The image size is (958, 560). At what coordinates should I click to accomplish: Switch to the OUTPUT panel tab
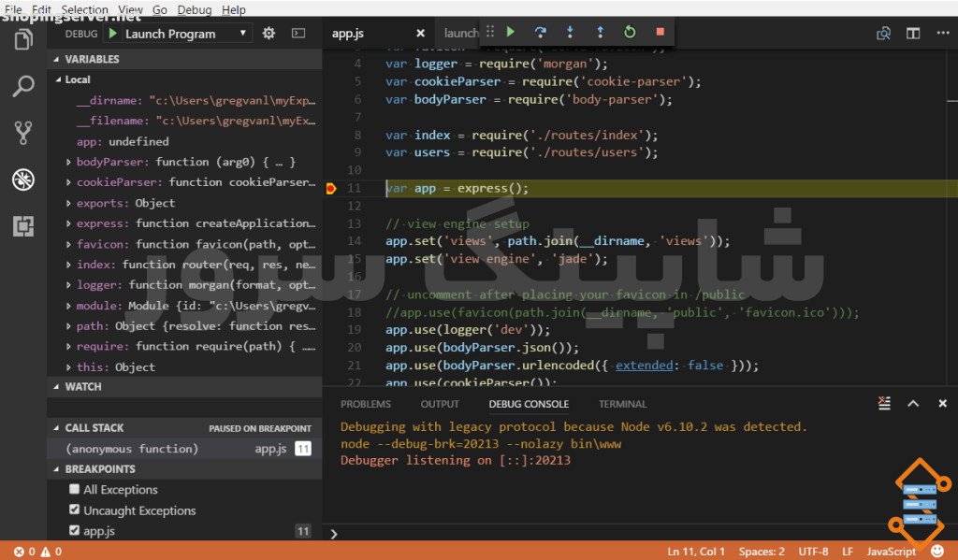pyautogui.click(x=440, y=404)
